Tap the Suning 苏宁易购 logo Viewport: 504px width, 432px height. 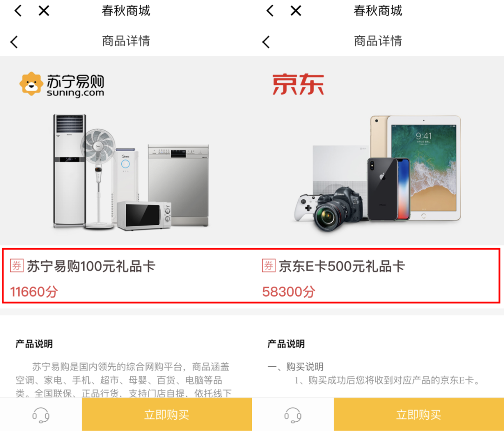coord(62,84)
